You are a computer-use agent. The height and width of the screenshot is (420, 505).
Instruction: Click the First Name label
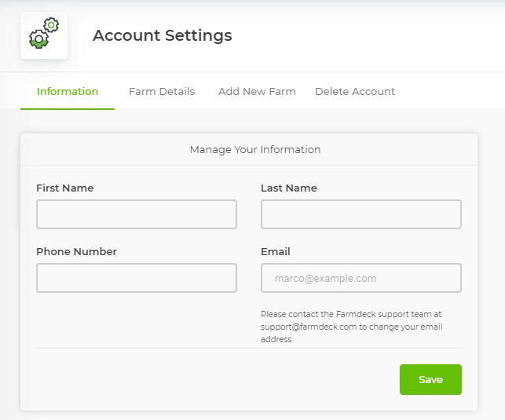64,188
